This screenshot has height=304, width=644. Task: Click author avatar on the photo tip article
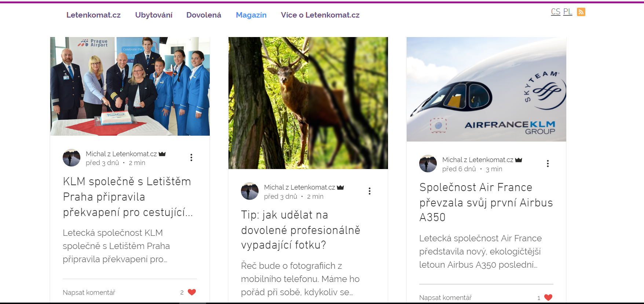coord(250,191)
